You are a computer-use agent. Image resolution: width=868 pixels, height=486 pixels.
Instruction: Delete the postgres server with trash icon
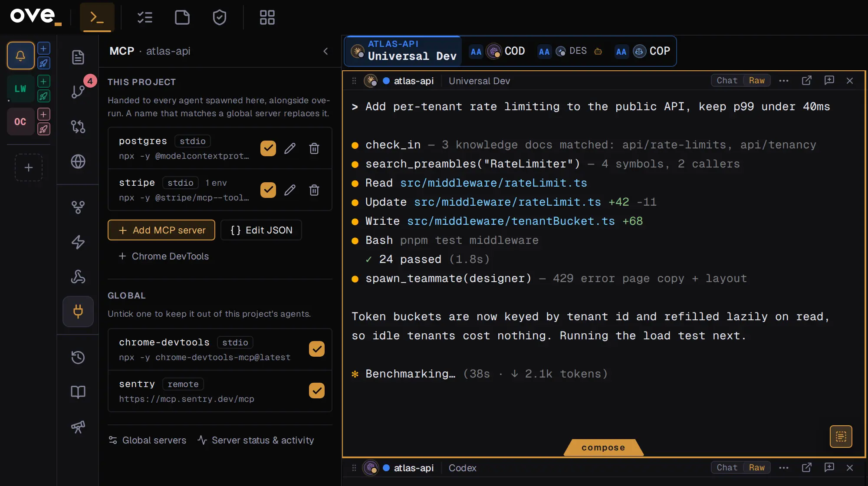314,148
